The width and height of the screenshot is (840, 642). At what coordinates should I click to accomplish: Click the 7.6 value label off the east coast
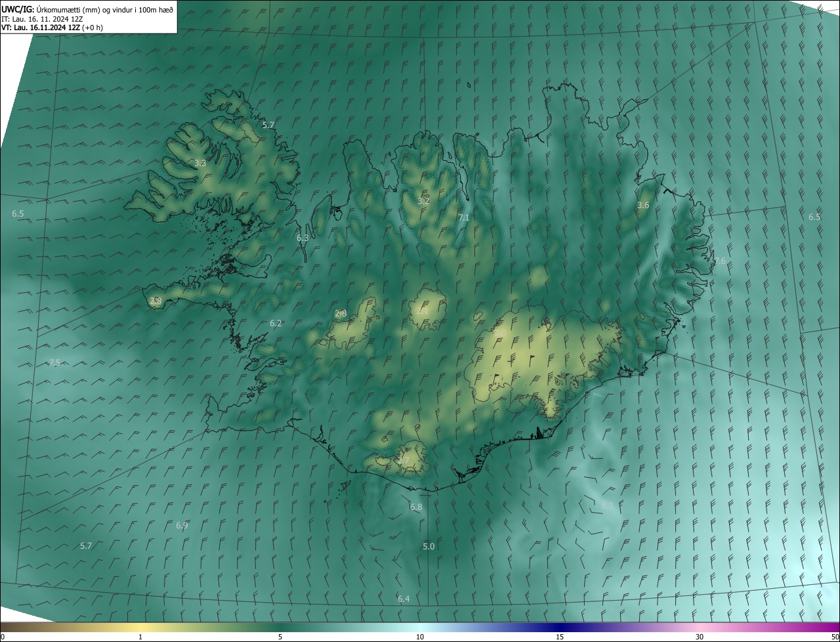pos(720,261)
